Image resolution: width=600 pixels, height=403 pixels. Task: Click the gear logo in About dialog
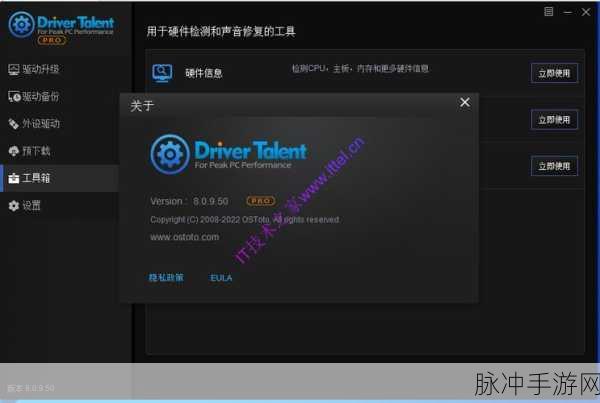pyautogui.click(x=170, y=154)
